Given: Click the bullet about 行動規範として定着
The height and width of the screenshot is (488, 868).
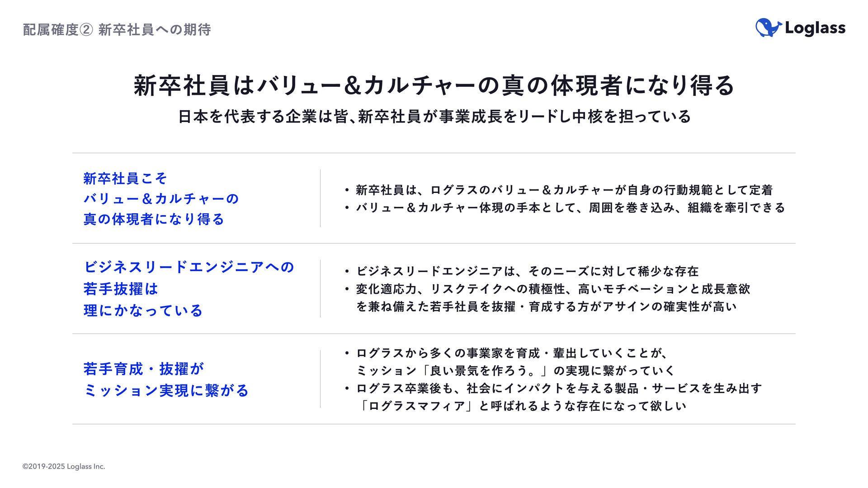Looking at the screenshot, I should click(x=559, y=190).
